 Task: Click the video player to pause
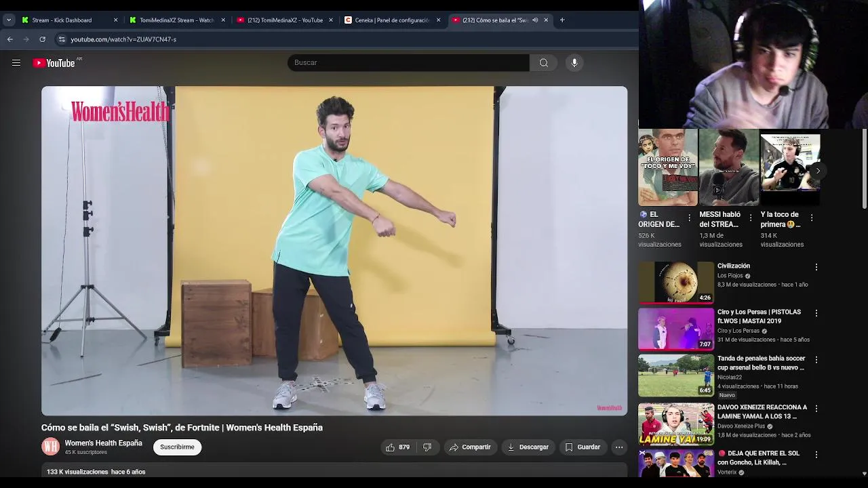point(334,251)
